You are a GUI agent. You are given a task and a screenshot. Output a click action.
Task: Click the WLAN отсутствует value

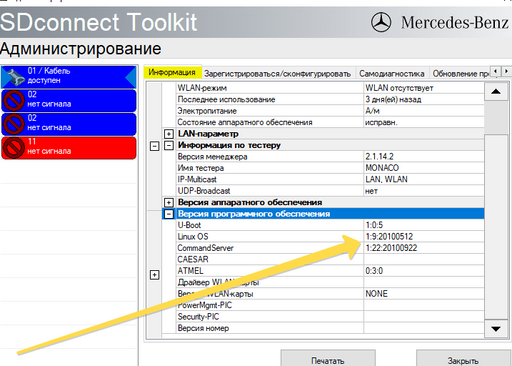pyautogui.click(x=399, y=88)
